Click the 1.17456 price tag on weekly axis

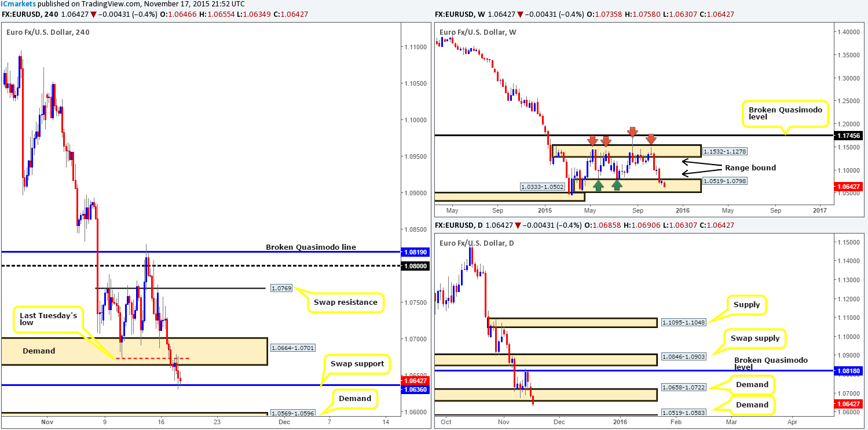[848, 136]
